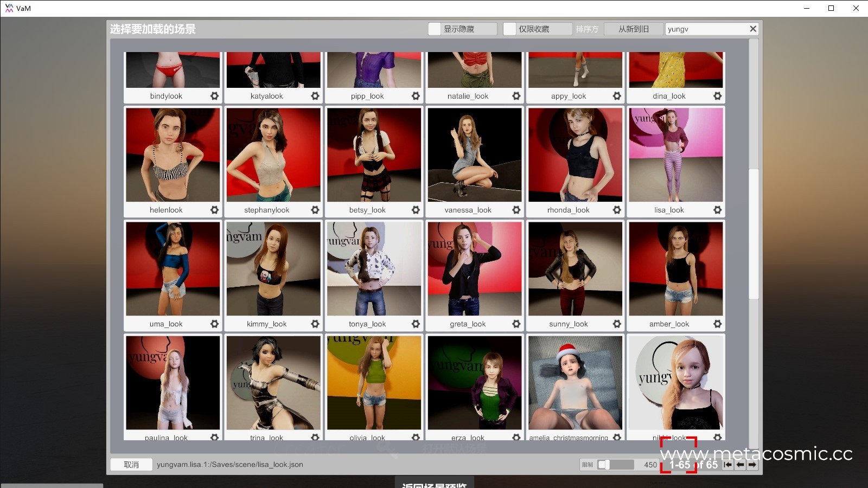This screenshot has width=868, height=488.
Task: Open the vanessa_look scene thumbnail
Action: click(475, 155)
